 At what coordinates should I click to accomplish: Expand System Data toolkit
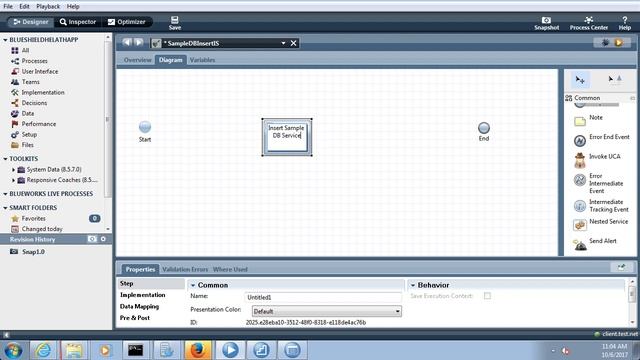13,169
